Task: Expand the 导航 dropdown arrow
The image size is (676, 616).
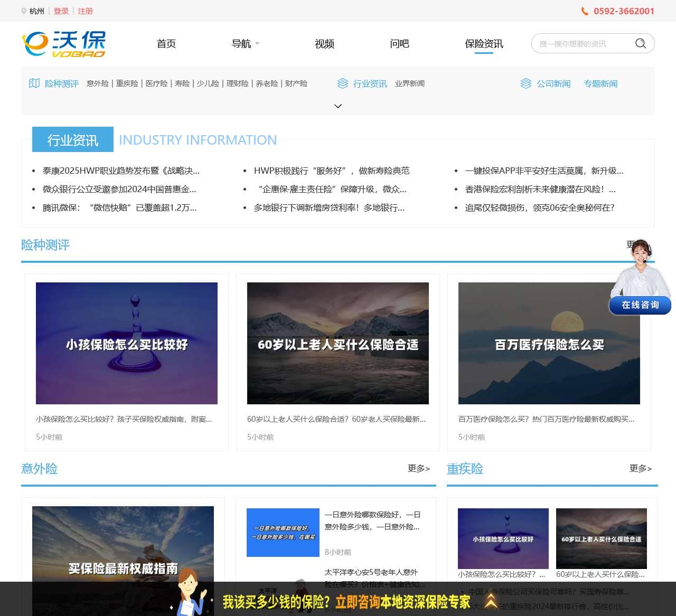Action: click(258, 44)
